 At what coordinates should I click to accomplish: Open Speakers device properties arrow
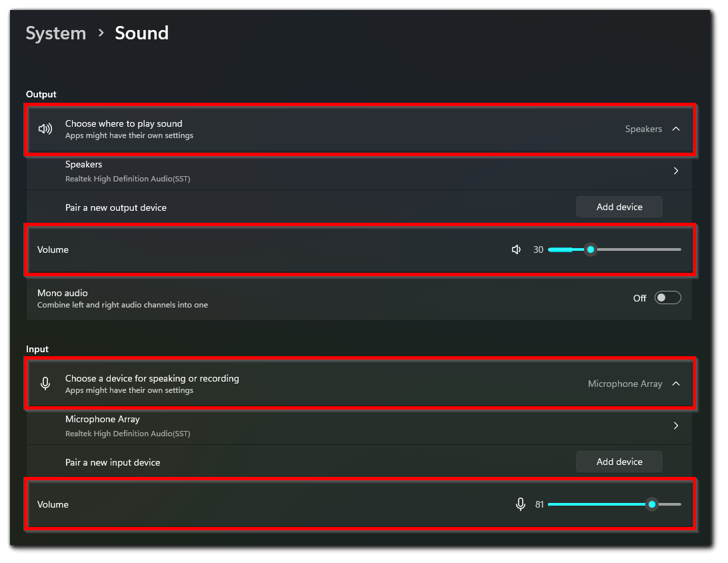676,171
